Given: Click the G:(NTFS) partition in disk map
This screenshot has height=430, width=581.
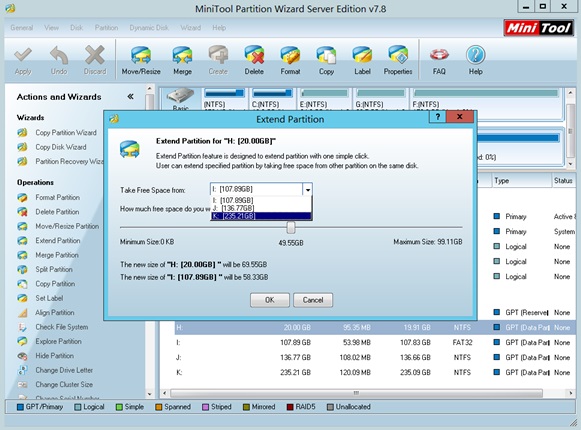Looking at the screenshot, I should click(380, 99).
